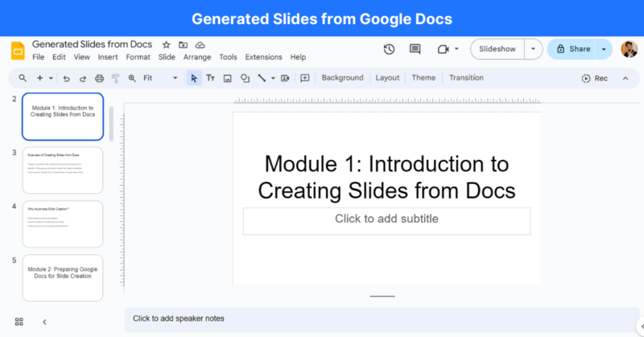
Task: Open the Arrange menu
Action: (x=197, y=57)
